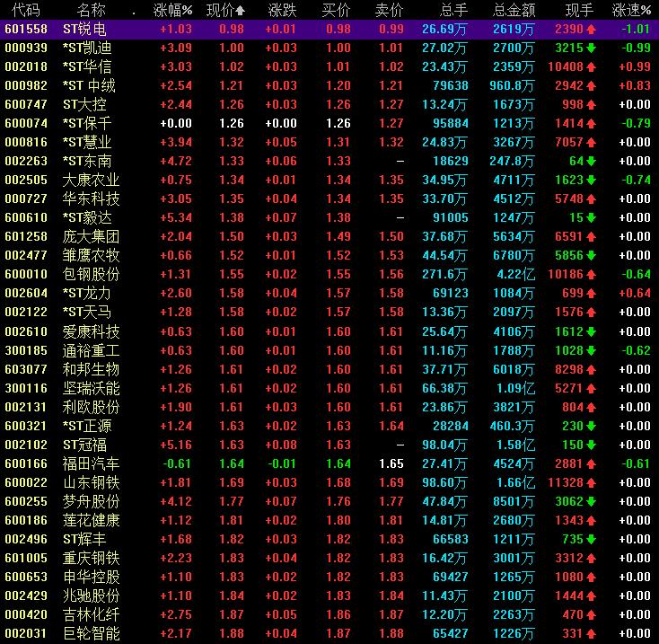This screenshot has width=659, height=644.
Task: Click the green down arrow beside 3062
Action: coord(591,502)
